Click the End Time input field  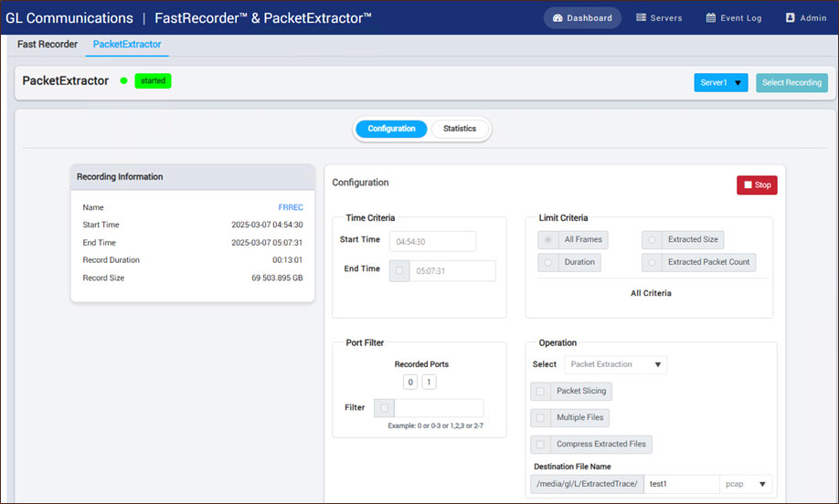[452, 271]
